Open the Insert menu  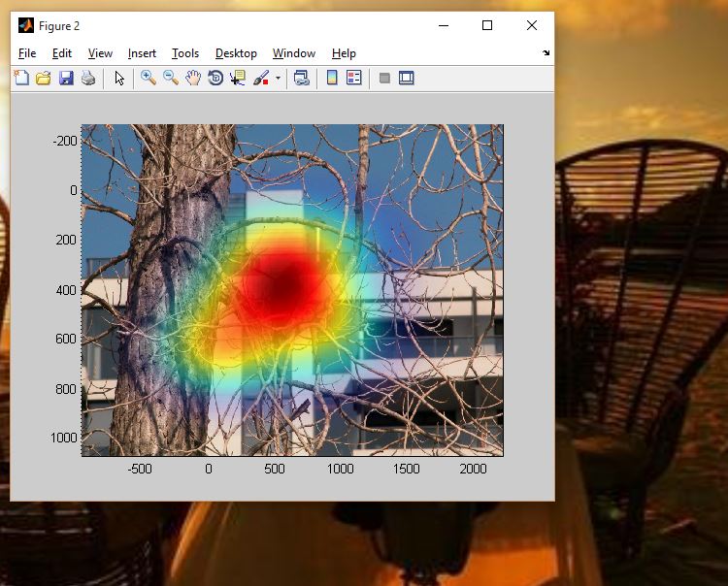pos(142,53)
